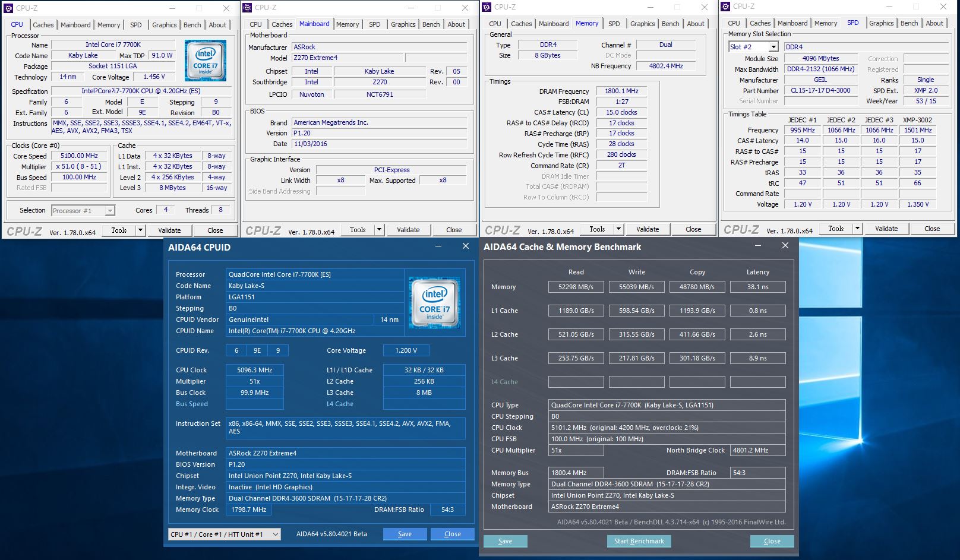Click Close in AIDA64 CPUID window
Screen dimensions: 960x560
point(453,534)
